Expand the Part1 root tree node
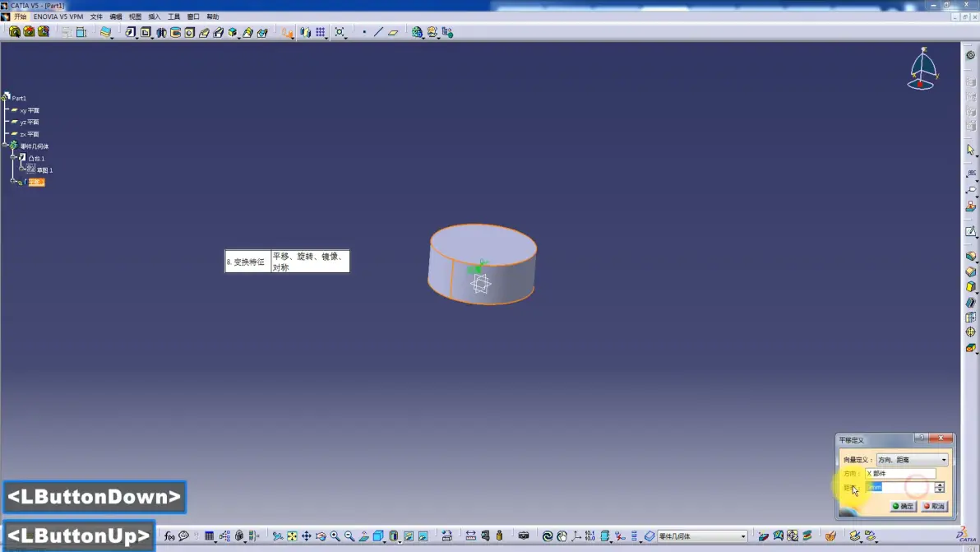 6,98
